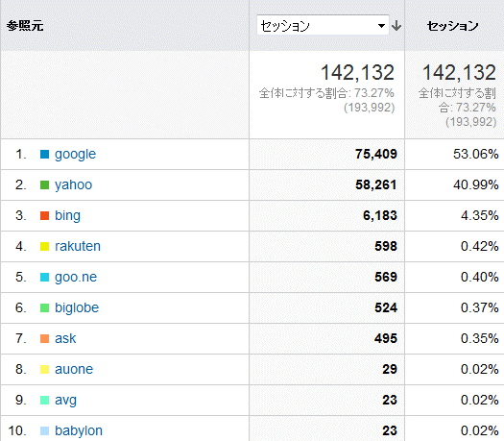Select the 75,409 sessions value for google
The image size is (504, 441).
click(x=376, y=154)
